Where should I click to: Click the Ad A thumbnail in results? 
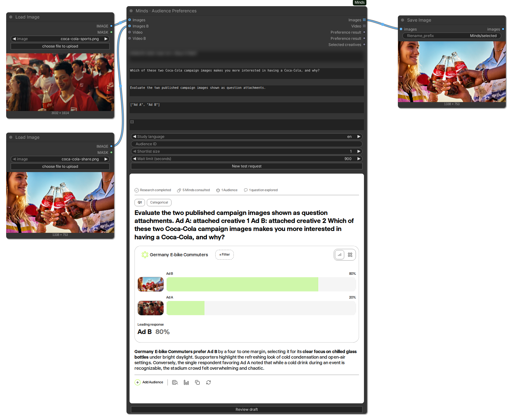click(x=151, y=308)
